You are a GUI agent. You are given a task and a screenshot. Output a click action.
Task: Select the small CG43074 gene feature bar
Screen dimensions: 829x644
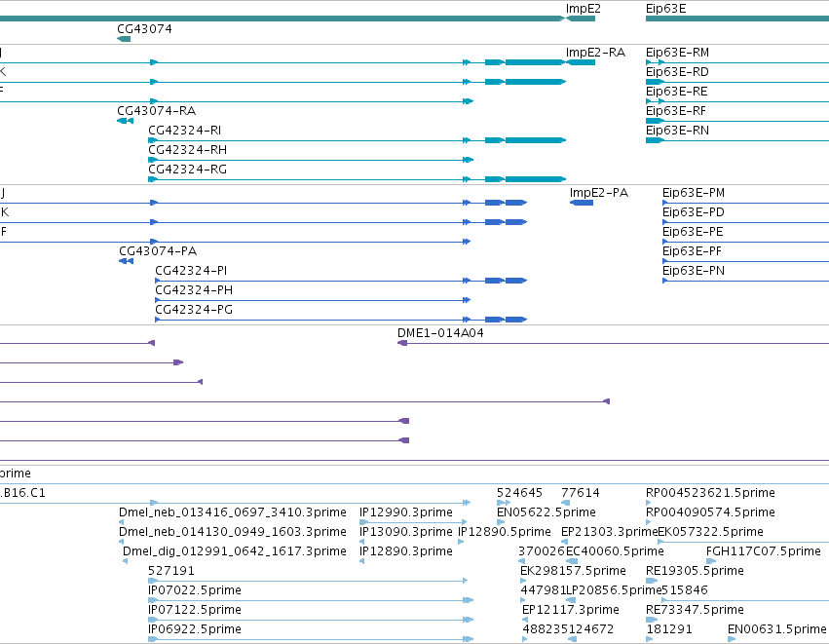124,39
